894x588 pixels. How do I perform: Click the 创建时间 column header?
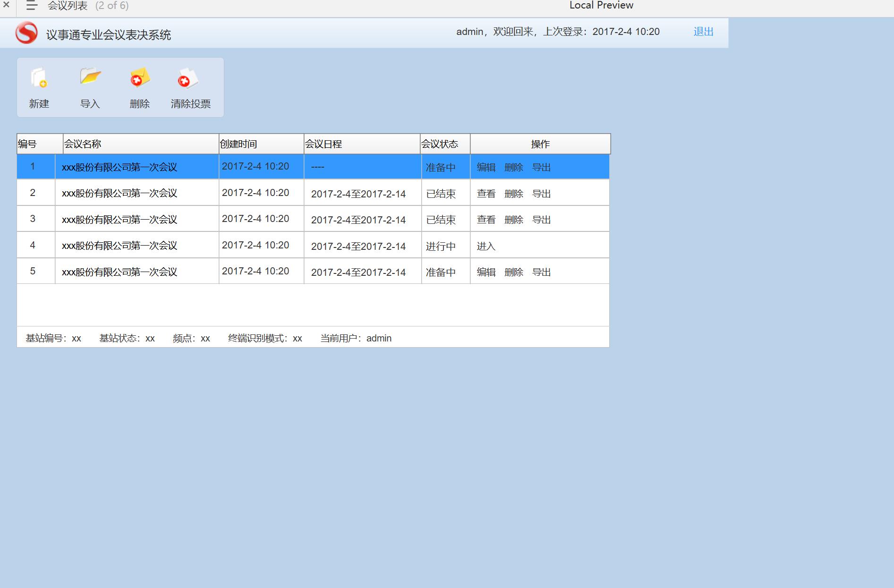click(261, 144)
